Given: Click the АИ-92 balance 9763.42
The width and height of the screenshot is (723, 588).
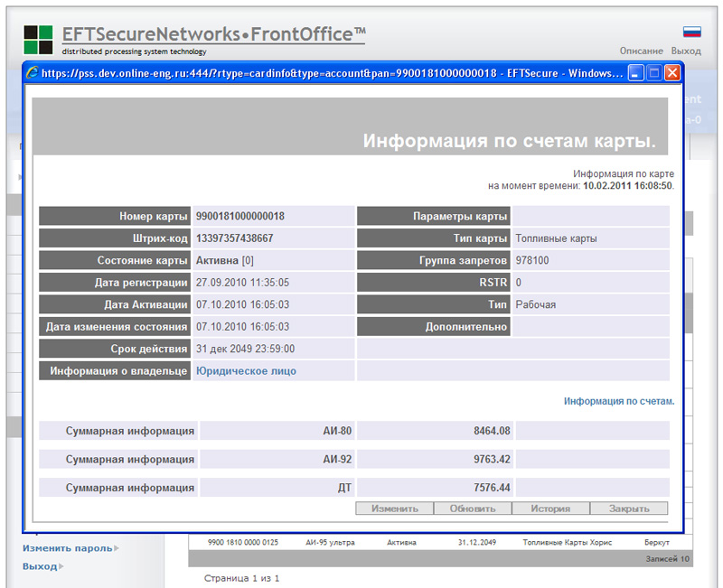Looking at the screenshot, I should (x=492, y=460).
